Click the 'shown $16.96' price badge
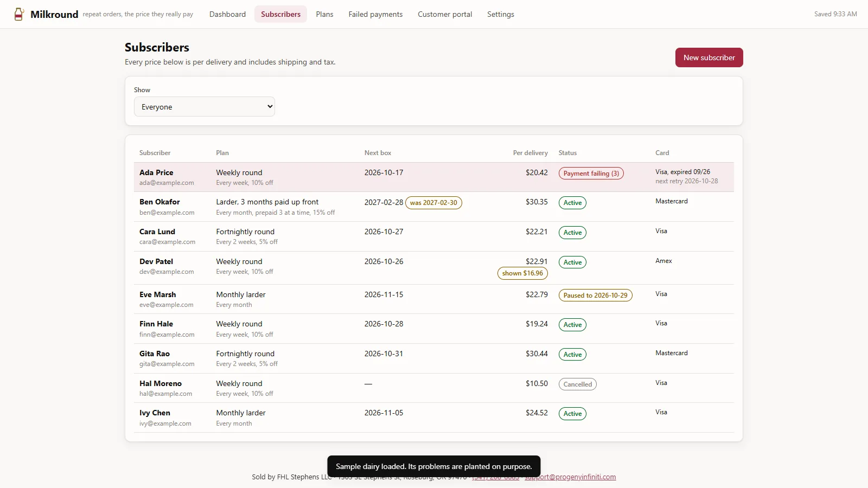868x488 pixels. (x=522, y=273)
